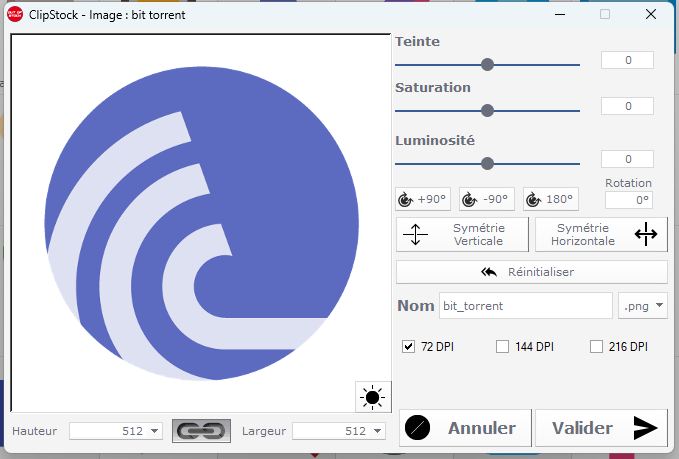Toggle the chain link aspect ratio lock
The width and height of the screenshot is (679, 459).
coord(201,431)
